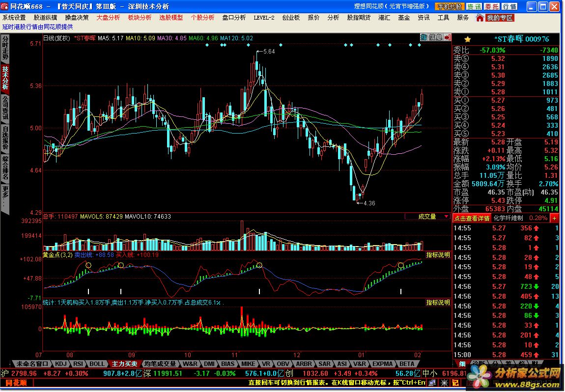Viewport: 565px width, 392px height.
Task: Click the fullscreen square status bar icon
Action: pyautogui.click(x=444, y=383)
